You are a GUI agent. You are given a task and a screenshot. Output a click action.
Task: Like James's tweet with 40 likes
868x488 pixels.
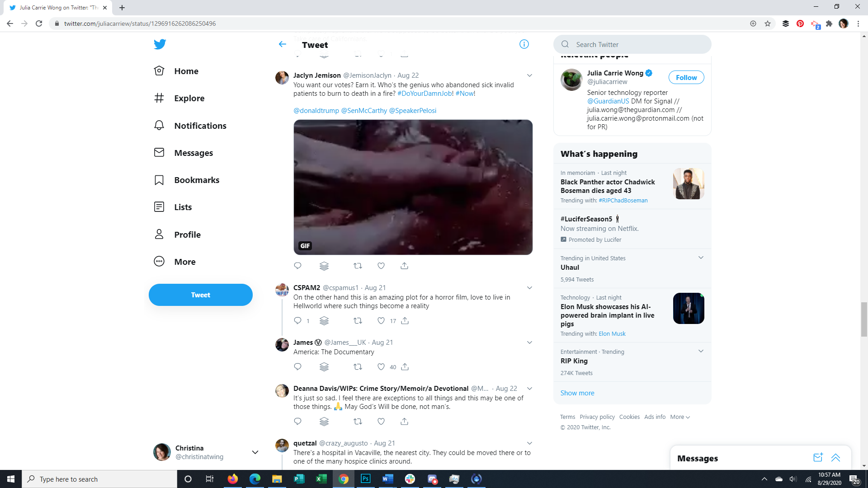pyautogui.click(x=381, y=367)
